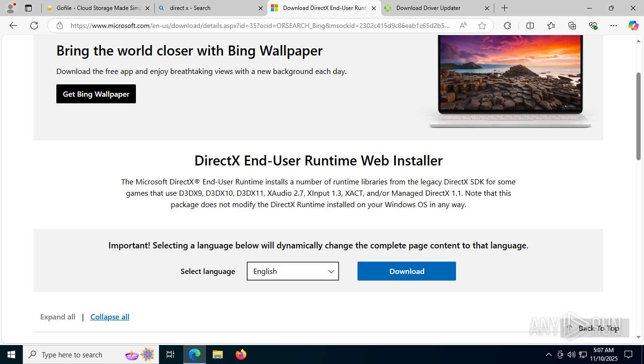Open Task View on taskbar

[170, 355]
